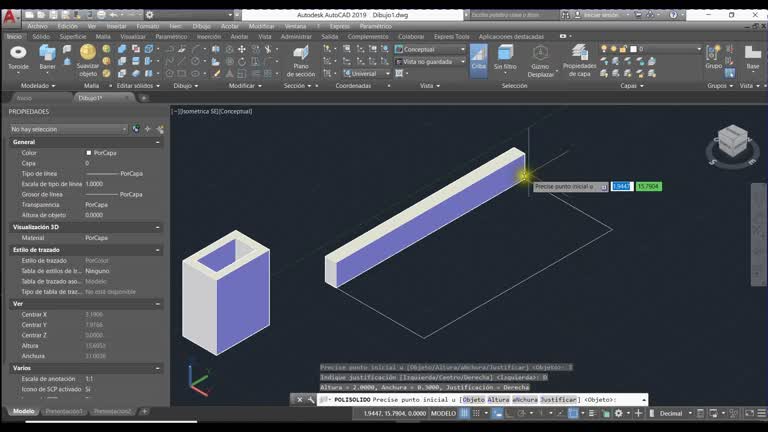Select the Toroide solid tool

coord(18,57)
